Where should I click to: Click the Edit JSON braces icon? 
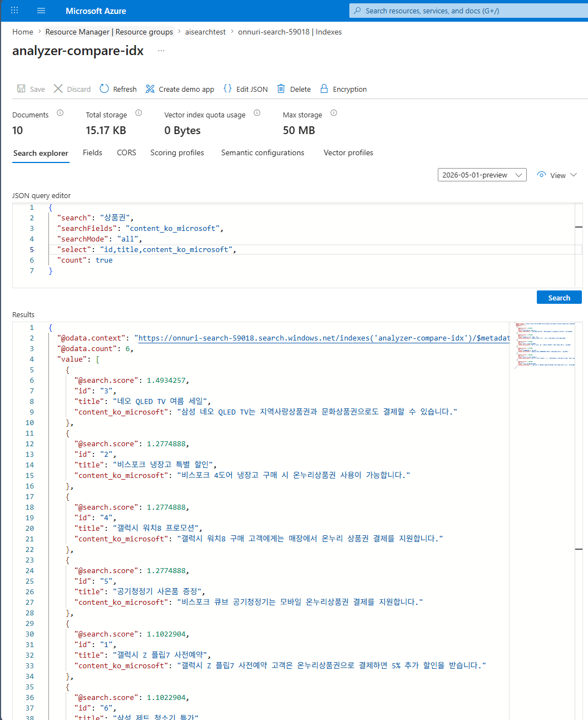pos(228,88)
